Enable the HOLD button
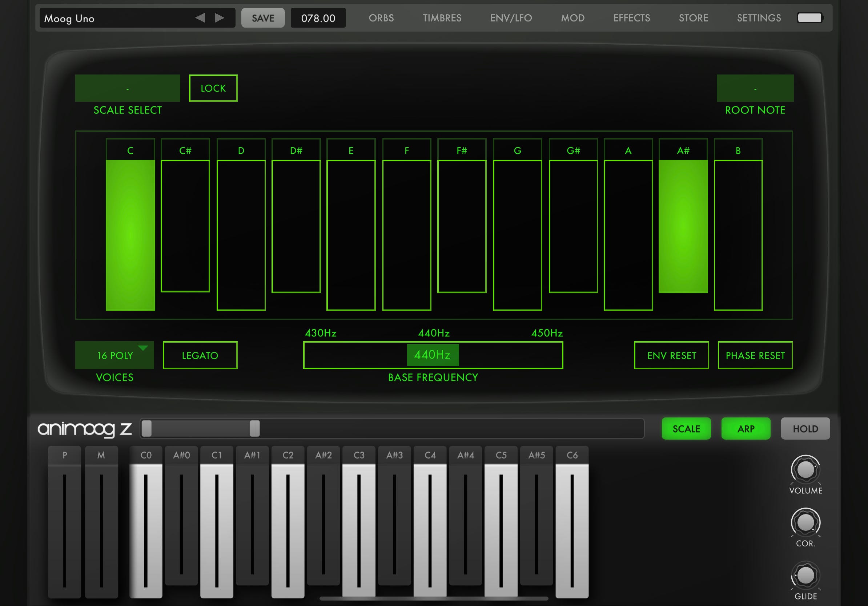This screenshot has width=868, height=606. click(x=805, y=428)
